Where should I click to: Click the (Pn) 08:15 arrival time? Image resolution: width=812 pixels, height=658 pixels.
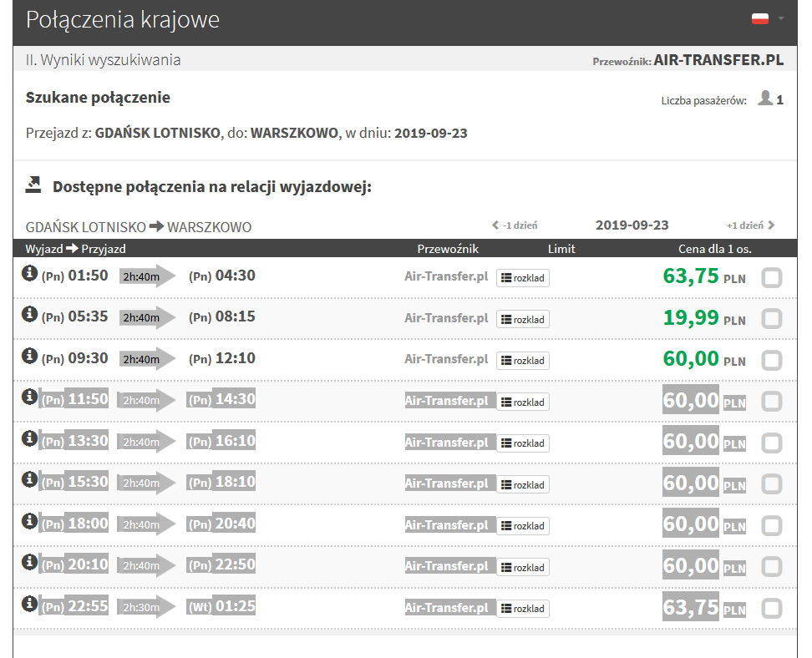click(x=221, y=316)
